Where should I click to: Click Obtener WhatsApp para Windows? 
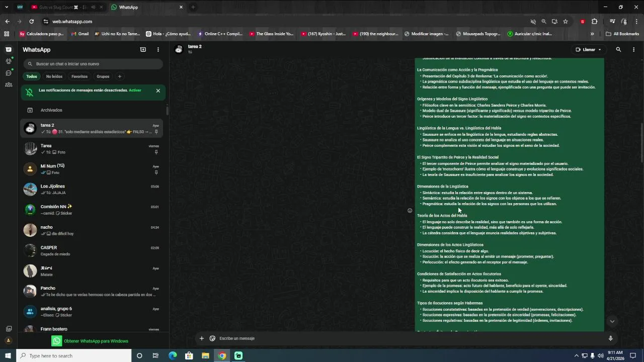pyautogui.click(x=91, y=341)
